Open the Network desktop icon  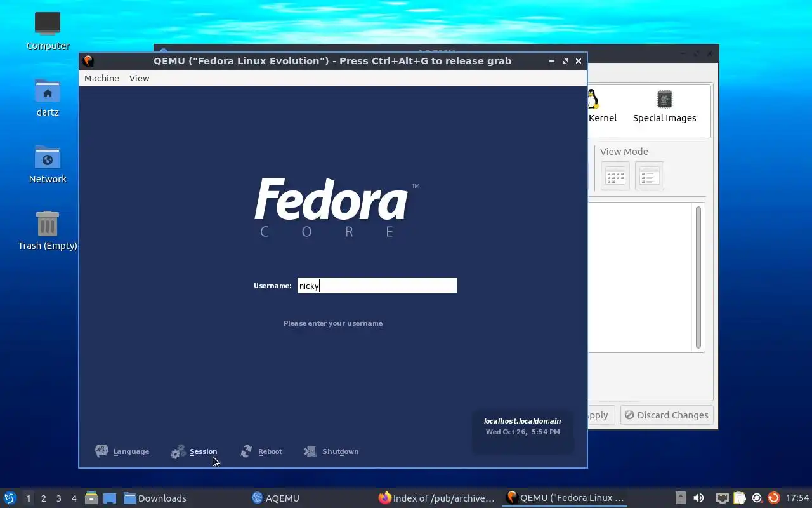point(48,157)
